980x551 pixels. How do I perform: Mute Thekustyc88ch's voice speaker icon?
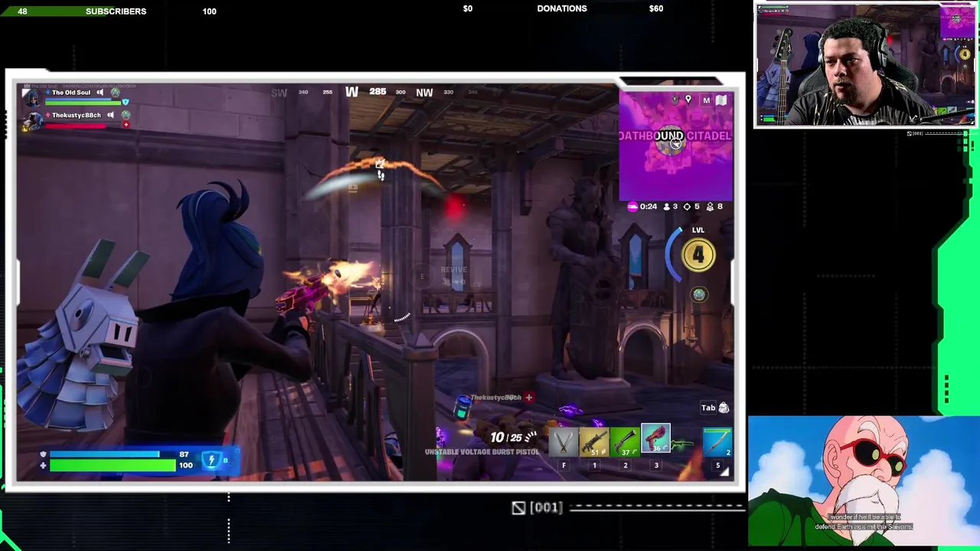(x=111, y=115)
